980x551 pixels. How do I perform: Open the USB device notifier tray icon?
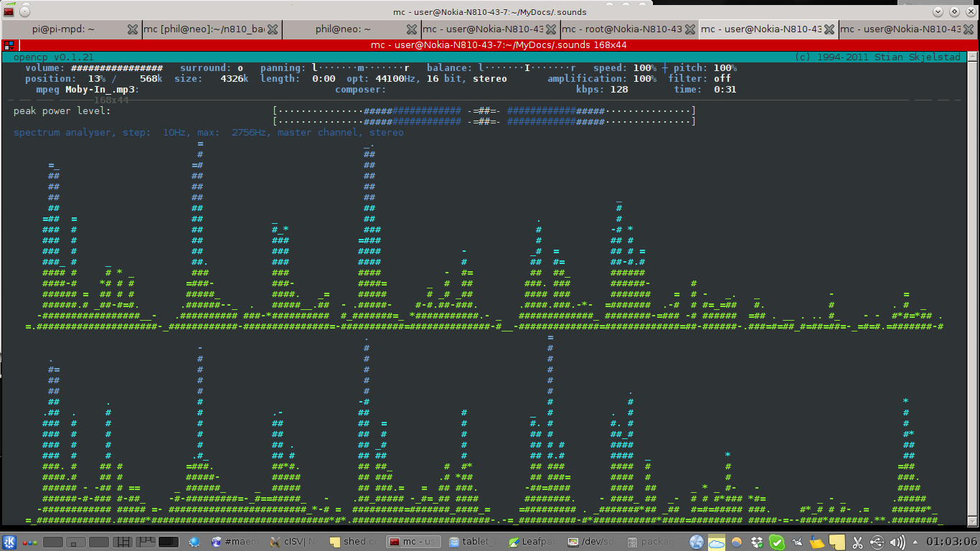877,542
